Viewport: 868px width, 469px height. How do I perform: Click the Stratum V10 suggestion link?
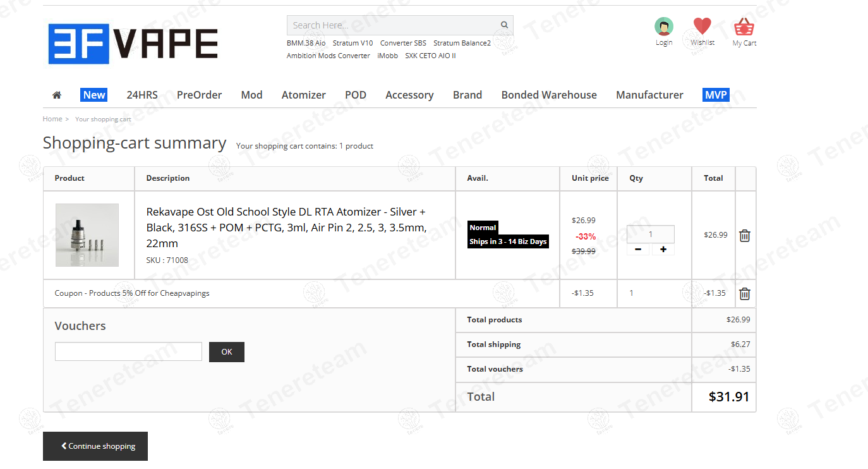pyautogui.click(x=353, y=43)
